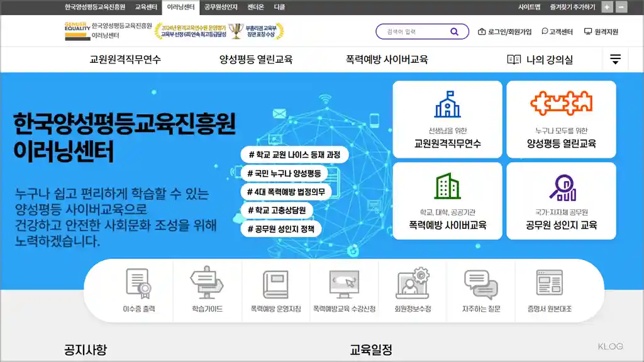Click hashtag 국민 누구나 양성평등

tap(284, 173)
